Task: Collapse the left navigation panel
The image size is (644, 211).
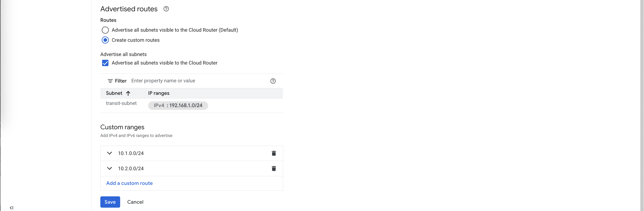Action: pos(11,208)
